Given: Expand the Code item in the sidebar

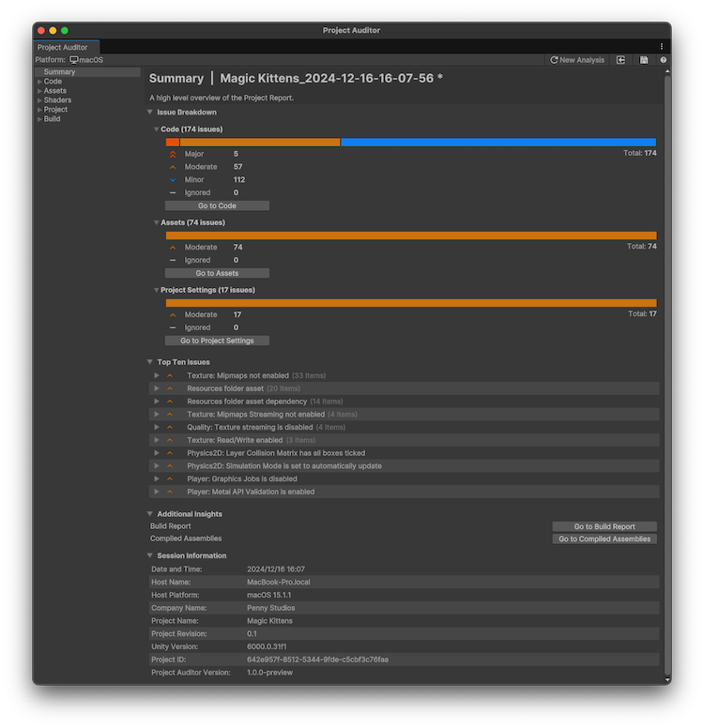Looking at the screenshot, I should tap(39, 82).
